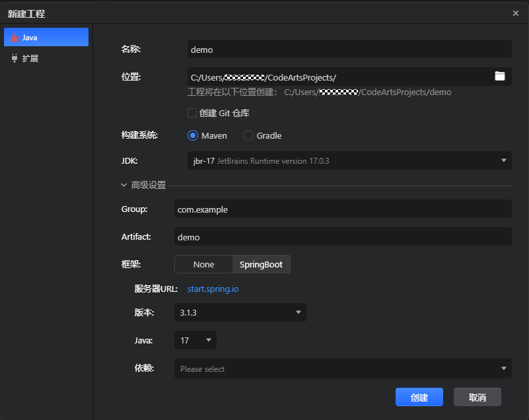The height and width of the screenshot is (420, 529).
Task: Switch to the extension project type
Action: pyautogui.click(x=46, y=58)
